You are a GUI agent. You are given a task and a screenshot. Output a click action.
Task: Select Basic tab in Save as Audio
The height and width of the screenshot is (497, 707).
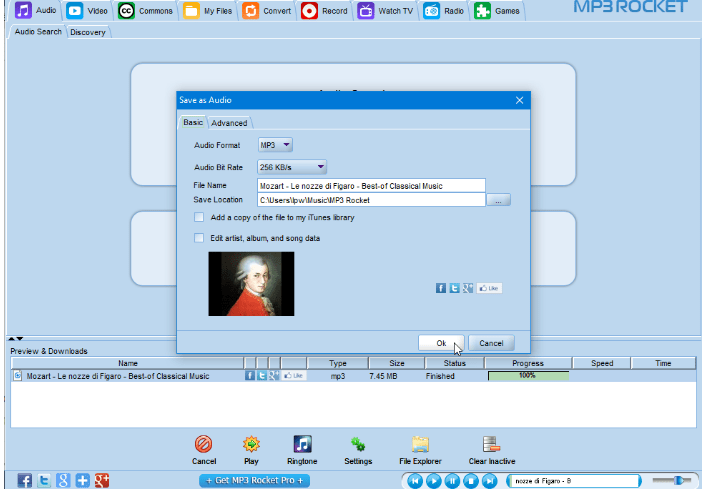tap(193, 122)
